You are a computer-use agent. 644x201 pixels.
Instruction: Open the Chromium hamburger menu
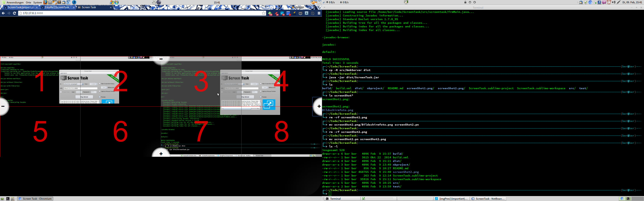point(319,13)
